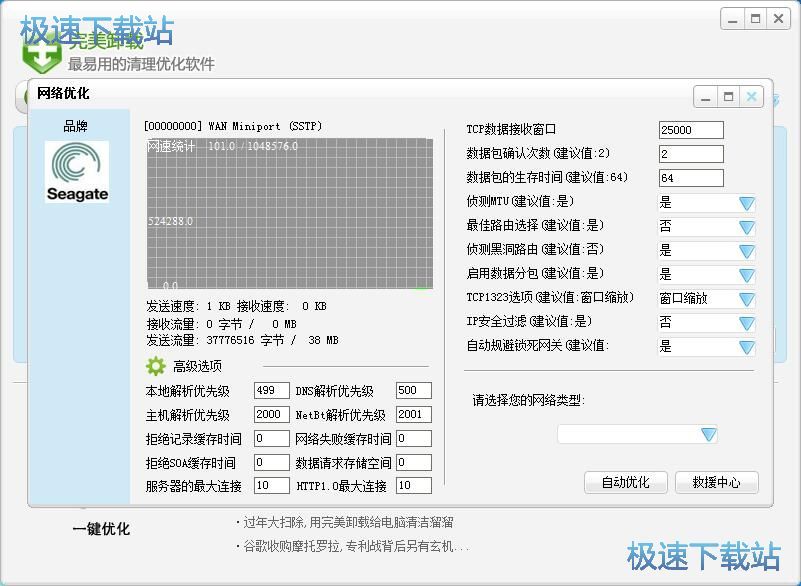
Task: Close the 网络优化 dialog
Action: (751, 97)
